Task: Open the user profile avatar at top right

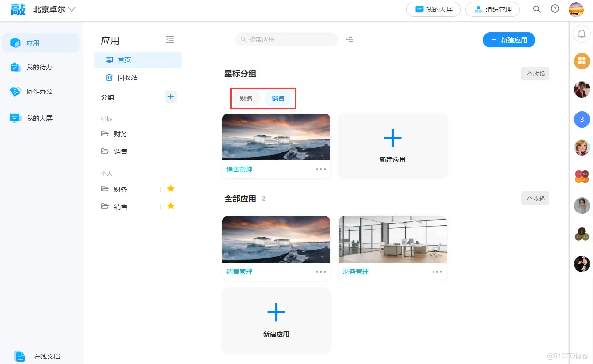Action: click(576, 9)
